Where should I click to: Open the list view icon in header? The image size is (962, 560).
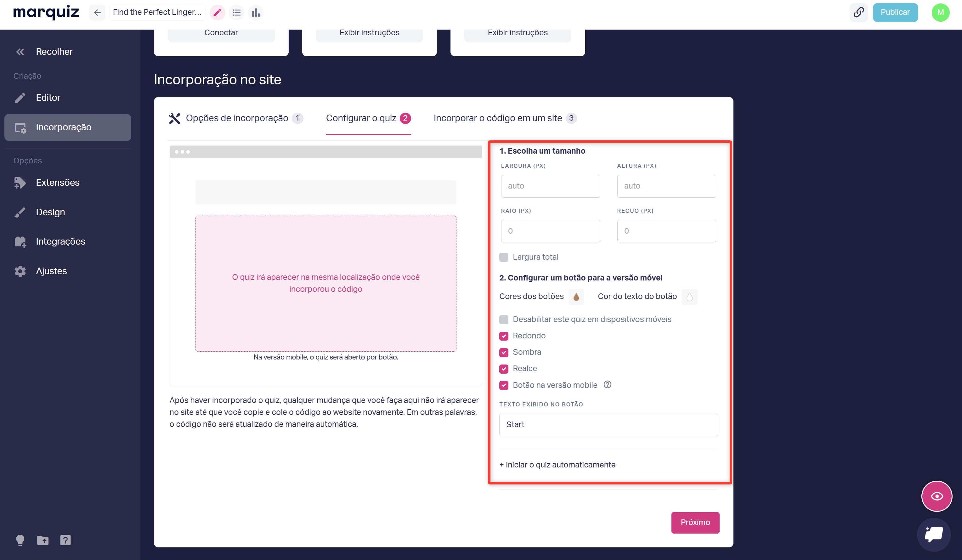coord(236,13)
